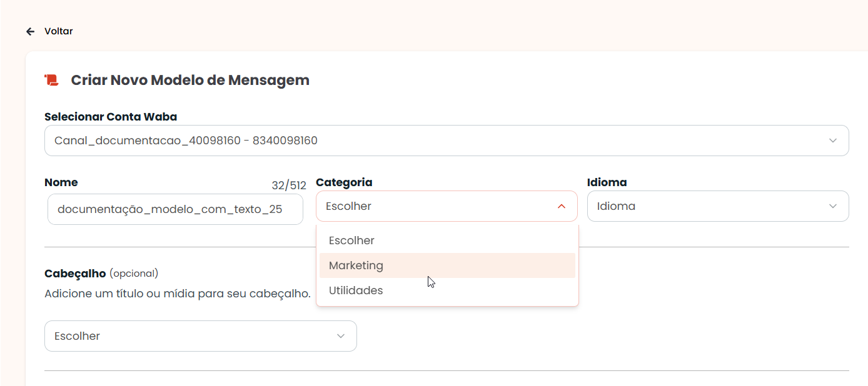Collapse the Categoria dropdown with its red chevron
Image resolution: width=868 pixels, height=386 pixels.
point(562,206)
